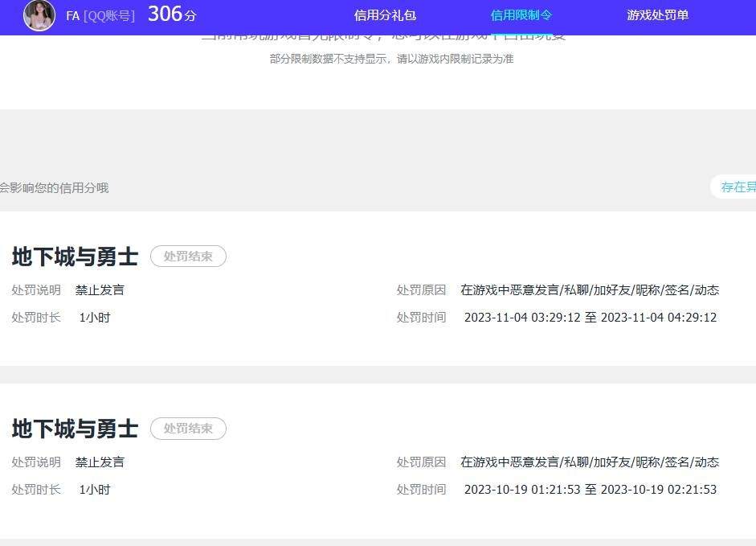Select 地下城与勇士 title of the 2023-11-04 record
This screenshot has width=756, height=546.
coord(75,257)
